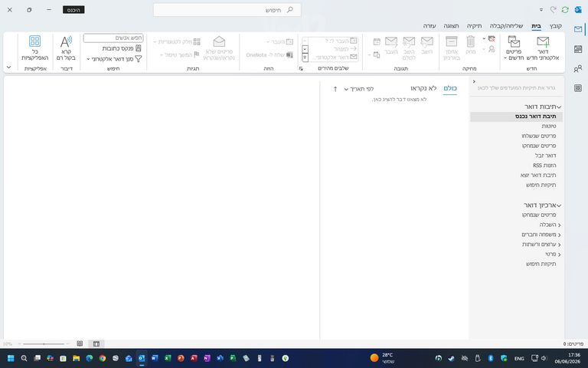
Task: Collapse the folder pane with its arrow
Action: click(x=474, y=81)
